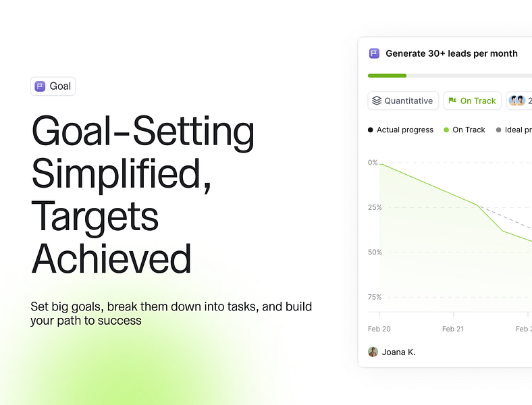532x405 pixels.
Task: Click Joana K. avatar picture
Action: click(x=373, y=352)
